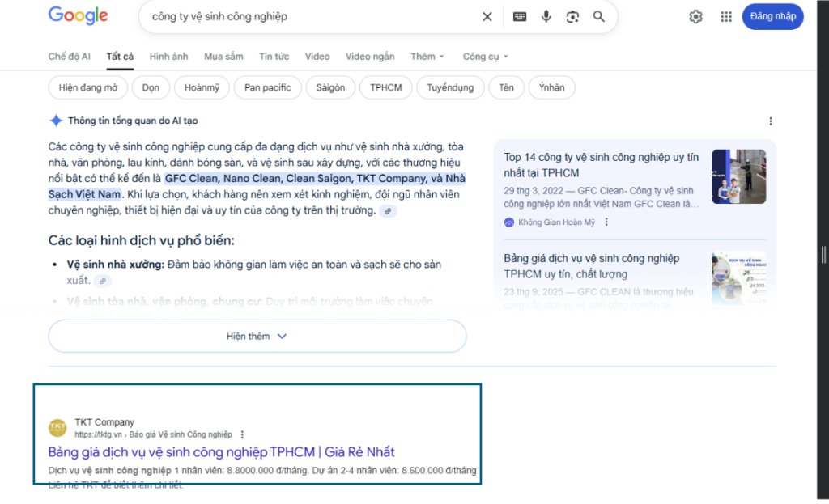Image resolution: width=829 pixels, height=504 pixels.
Task: Open Google Lens image search
Action: tap(572, 16)
